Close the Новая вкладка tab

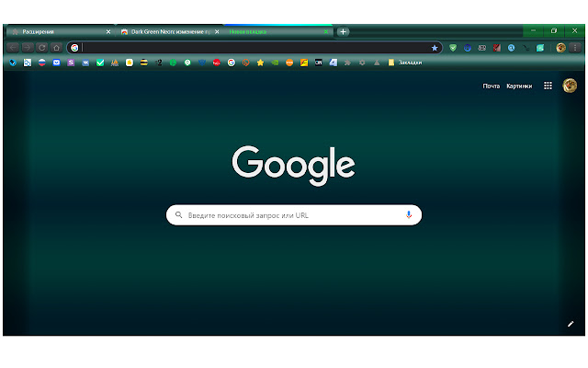[326, 31]
